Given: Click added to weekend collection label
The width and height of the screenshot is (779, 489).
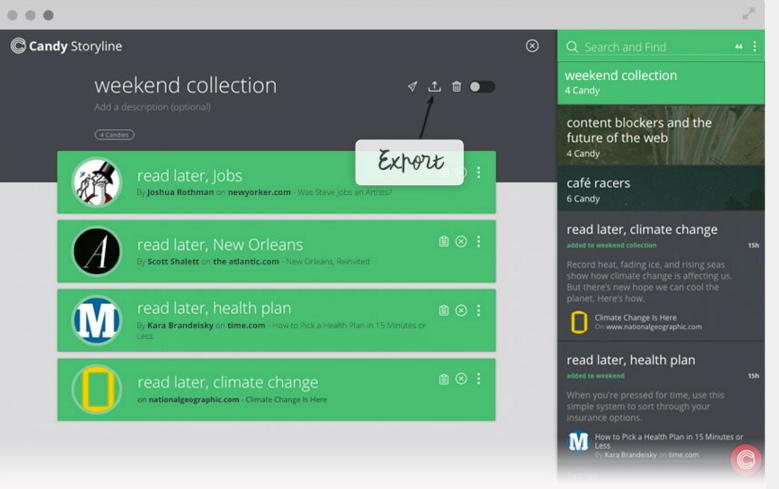Looking at the screenshot, I should [x=612, y=245].
